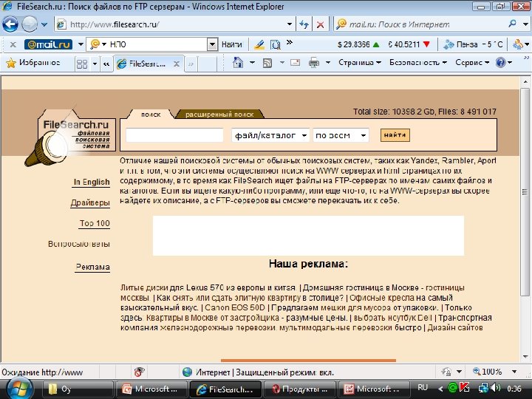The width and height of the screenshot is (532, 399).
Task: Close the mail.ru toolbar with X
Action: pyautogui.click(x=13, y=44)
